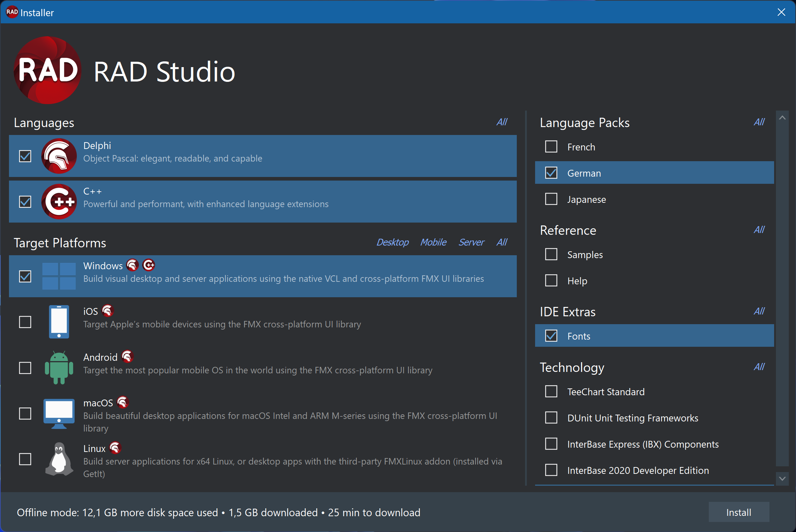Viewport: 796px width, 532px height.
Task: Check TeeChart Standard technology
Action: pyautogui.click(x=551, y=391)
